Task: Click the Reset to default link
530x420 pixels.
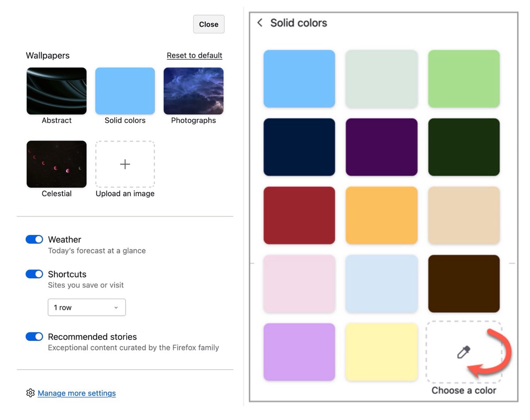Action: point(194,56)
